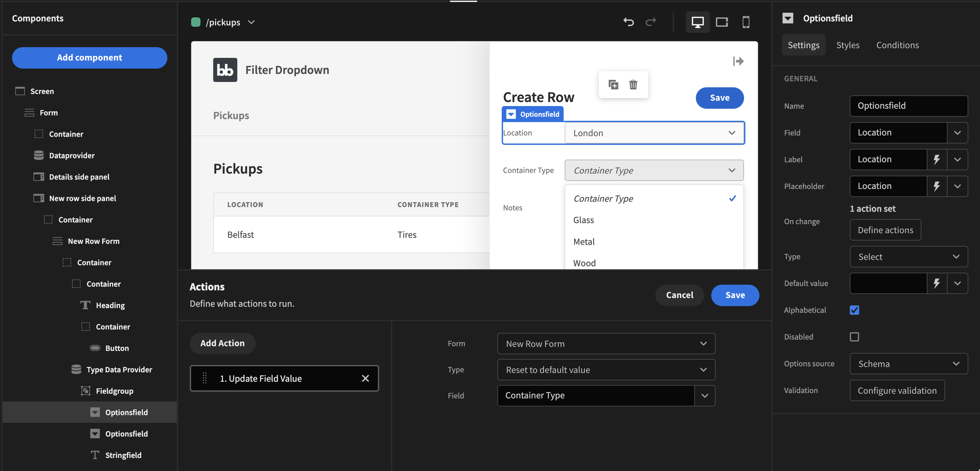Screen dimensions: 980x471
Task: Click the undo arrow icon
Action: (628, 22)
